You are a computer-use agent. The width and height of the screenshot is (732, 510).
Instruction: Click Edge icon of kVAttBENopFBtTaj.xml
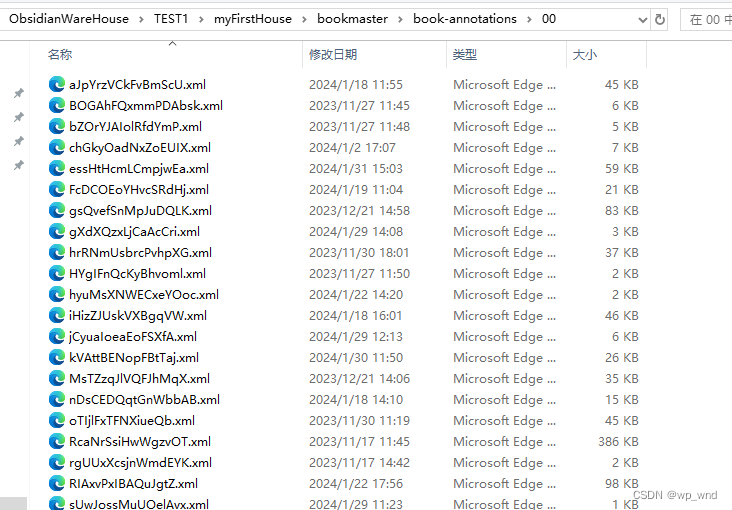tap(56, 358)
